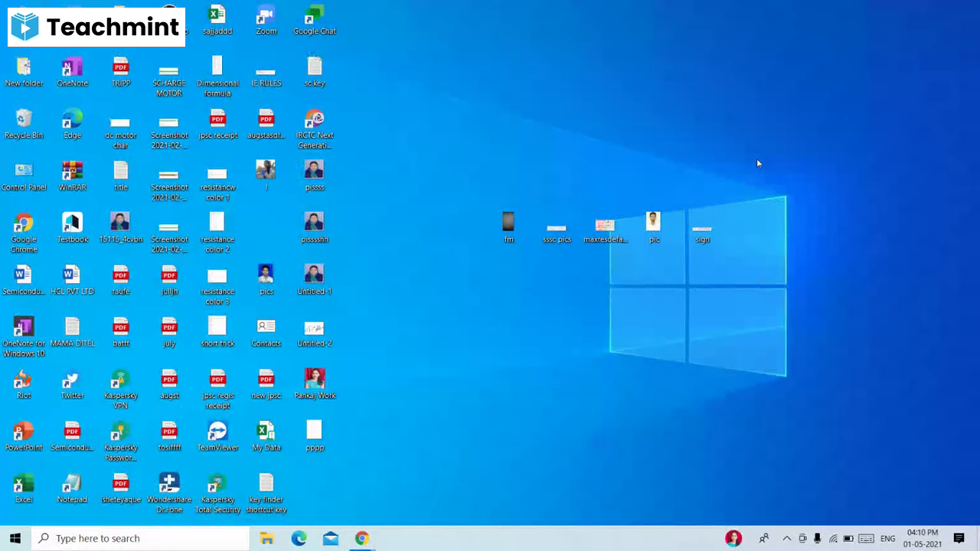The width and height of the screenshot is (980, 551).
Task: Launch Edge from the taskbar
Action: pos(299,538)
